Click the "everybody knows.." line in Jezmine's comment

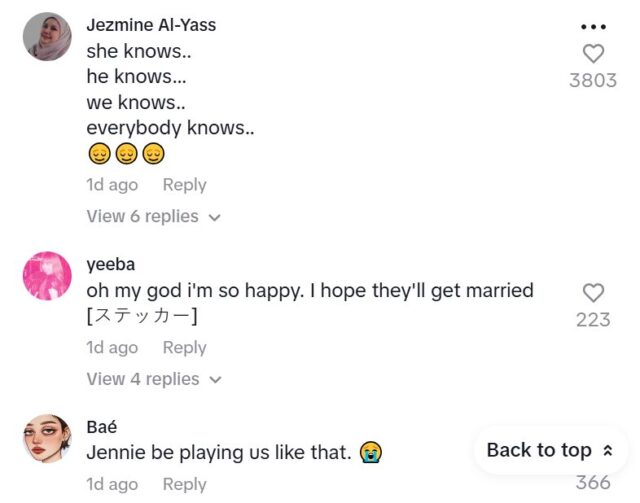pos(171,128)
